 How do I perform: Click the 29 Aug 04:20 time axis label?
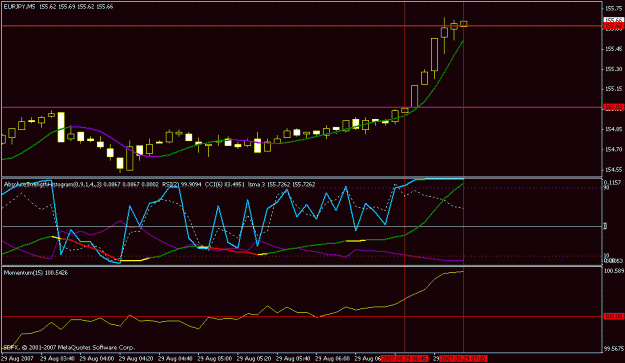136,359
